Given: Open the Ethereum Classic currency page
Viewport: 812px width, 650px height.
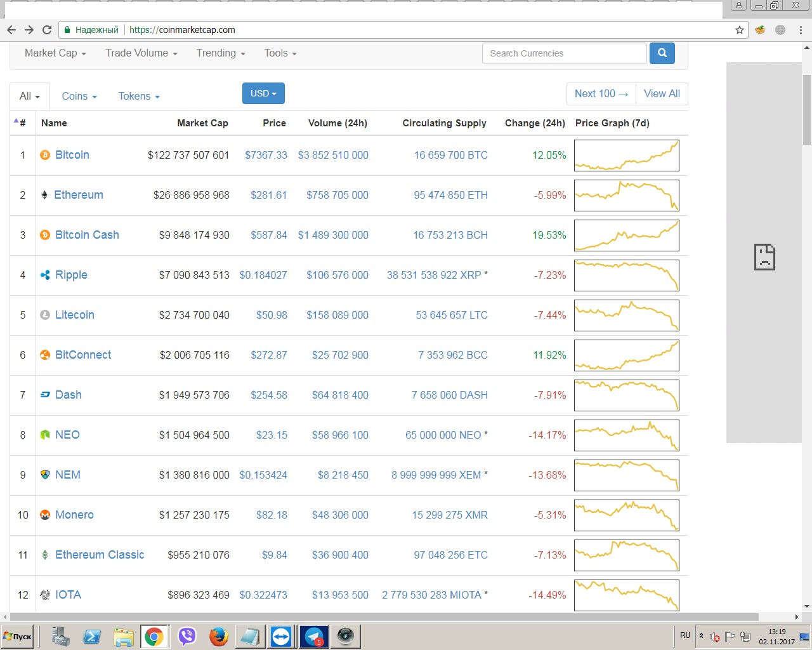Looking at the screenshot, I should [x=100, y=555].
